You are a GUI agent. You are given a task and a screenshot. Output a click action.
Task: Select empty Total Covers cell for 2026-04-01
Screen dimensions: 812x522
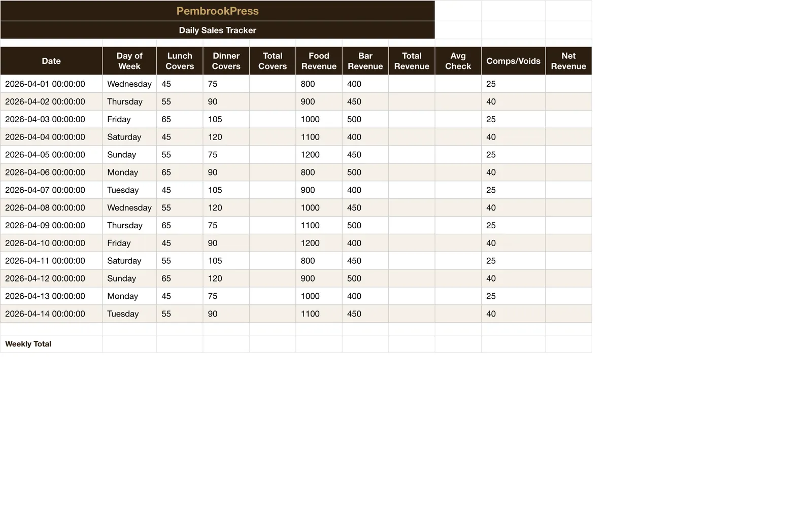[273, 84]
